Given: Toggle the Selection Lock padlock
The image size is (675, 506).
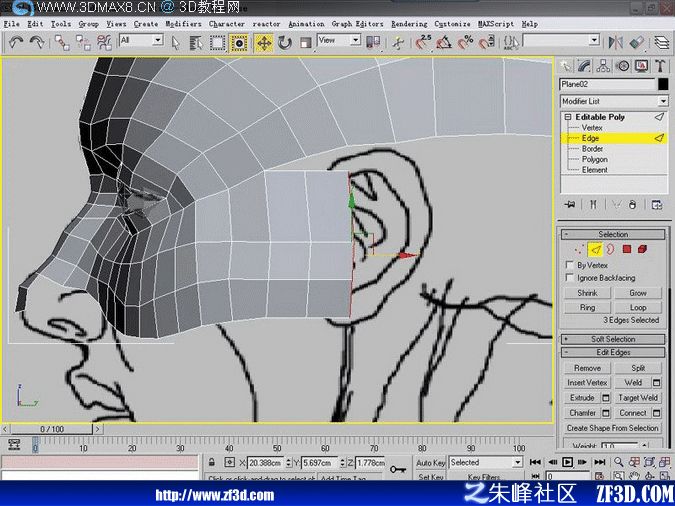Looking at the screenshot, I should point(211,463).
